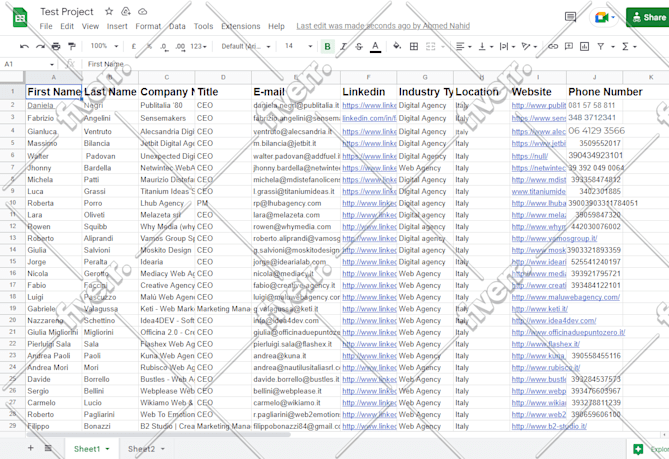The height and width of the screenshot is (459, 669).
Task: Click the green Share button
Action: [x=648, y=17]
